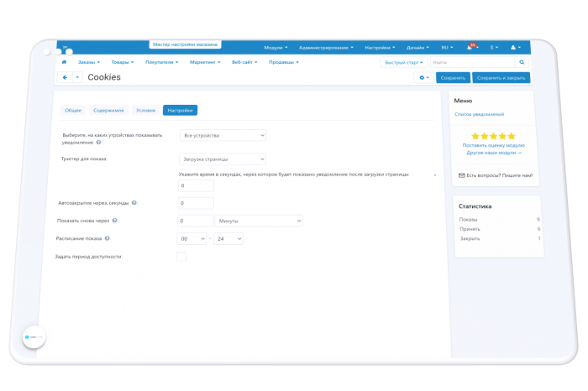The image size is (588, 391).
Task: Open the Администрирование top menu
Action: pyautogui.click(x=326, y=48)
